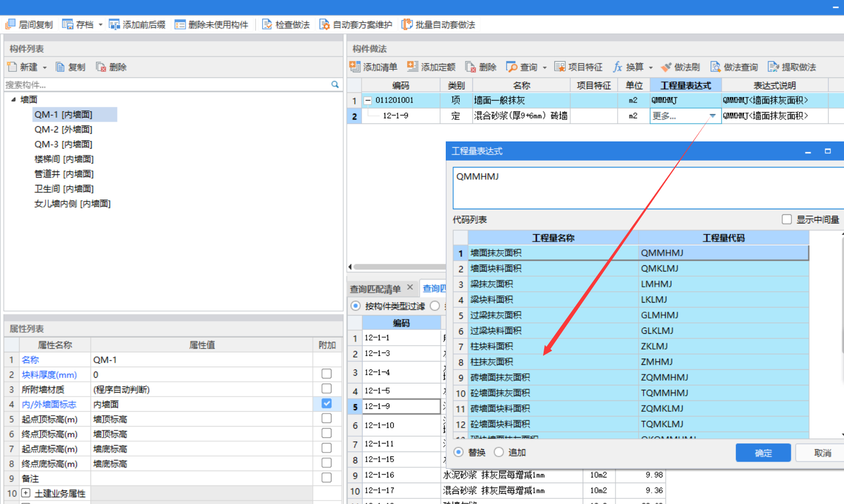Image resolution: width=844 pixels, height=504 pixels.
Task: Click the 层间复制 toolbar icon
Action: [10, 24]
